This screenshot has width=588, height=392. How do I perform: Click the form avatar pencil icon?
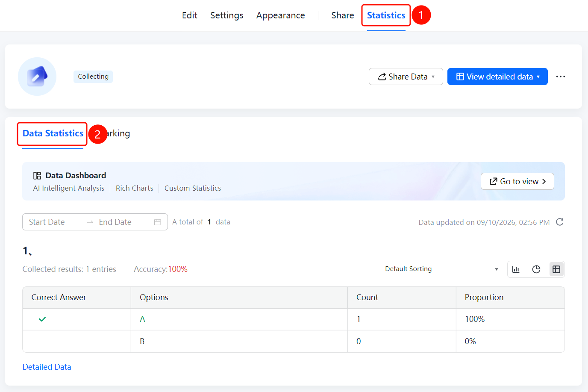37,77
